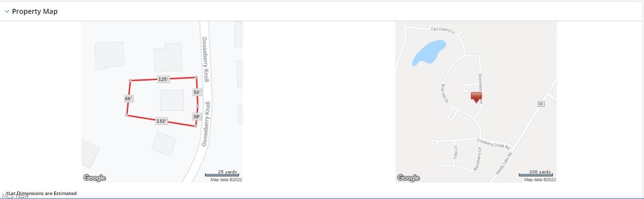644x199 pixels.
Task: Click the red property location marker pin
Action: (x=476, y=97)
